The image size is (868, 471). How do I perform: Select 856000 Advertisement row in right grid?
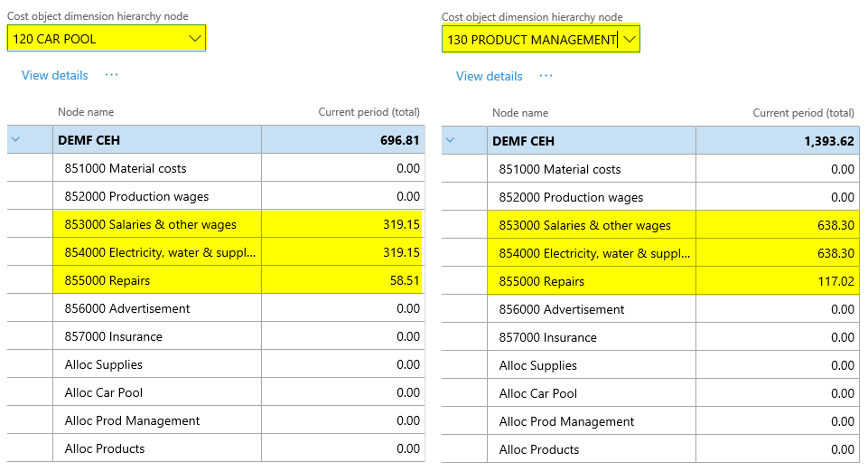pyautogui.click(x=562, y=309)
